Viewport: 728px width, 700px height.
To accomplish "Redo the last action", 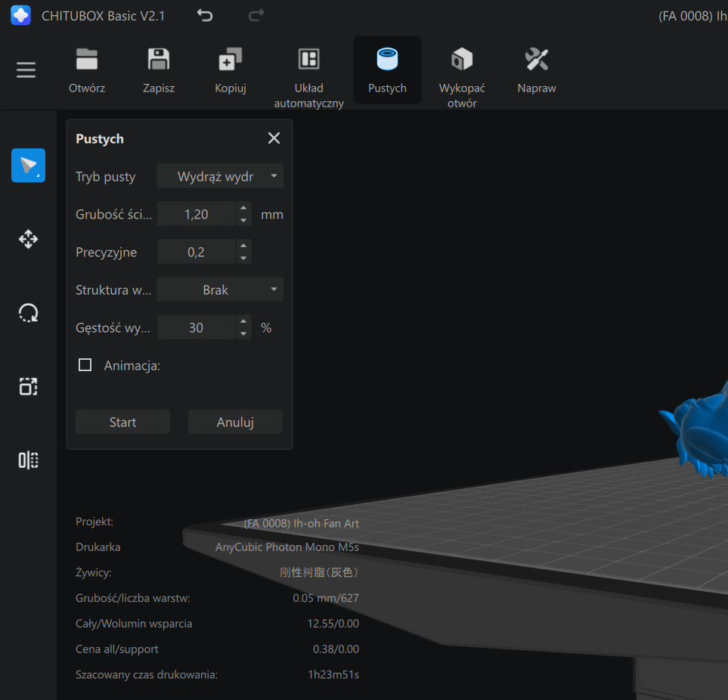I will click(x=256, y=16).
